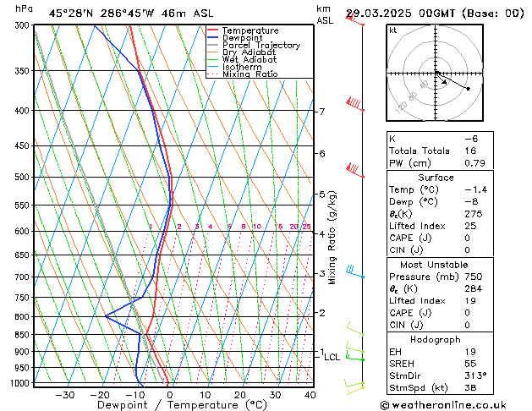Click the Most Unstable Lifted Index value 19

470,301
